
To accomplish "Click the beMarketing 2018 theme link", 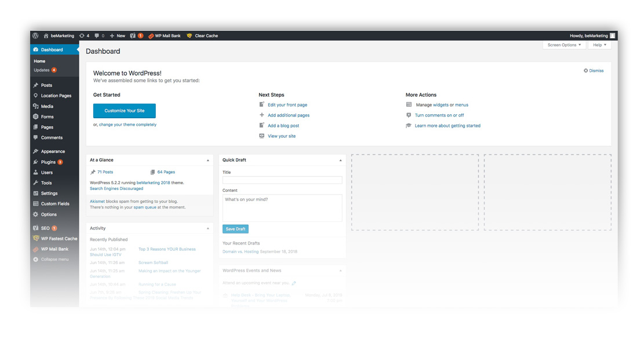I will pos(153,182).
